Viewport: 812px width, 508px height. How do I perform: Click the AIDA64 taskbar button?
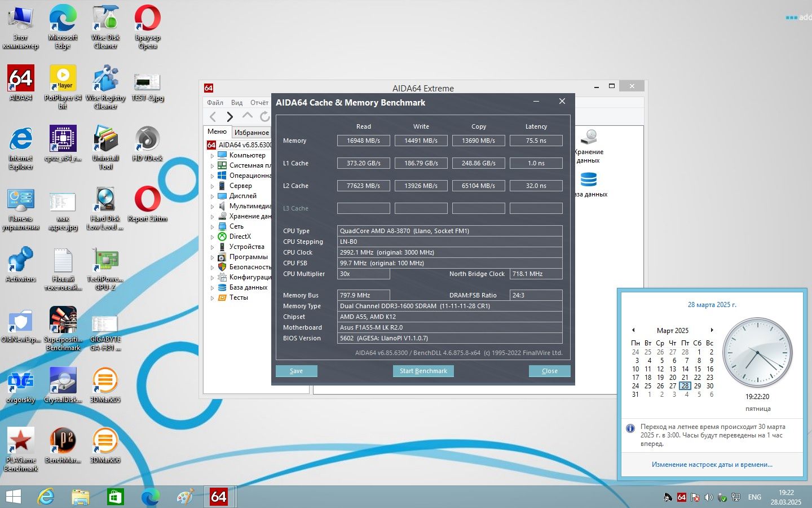click(x=219, y=497)
